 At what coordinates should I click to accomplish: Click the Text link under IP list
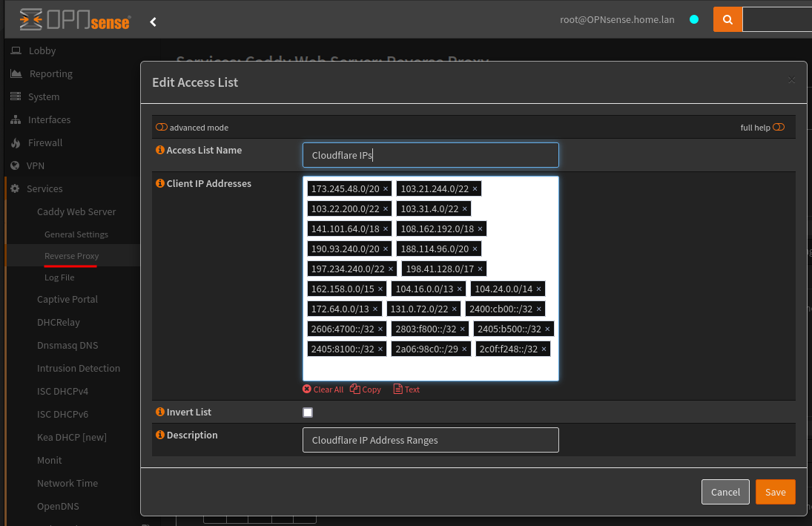pyautogui.click(x=406, y=389)
